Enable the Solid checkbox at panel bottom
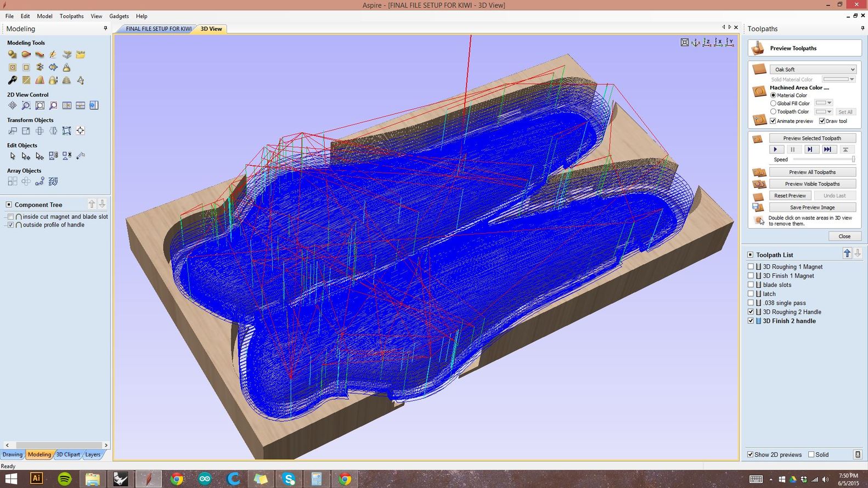 coord(811,455)
